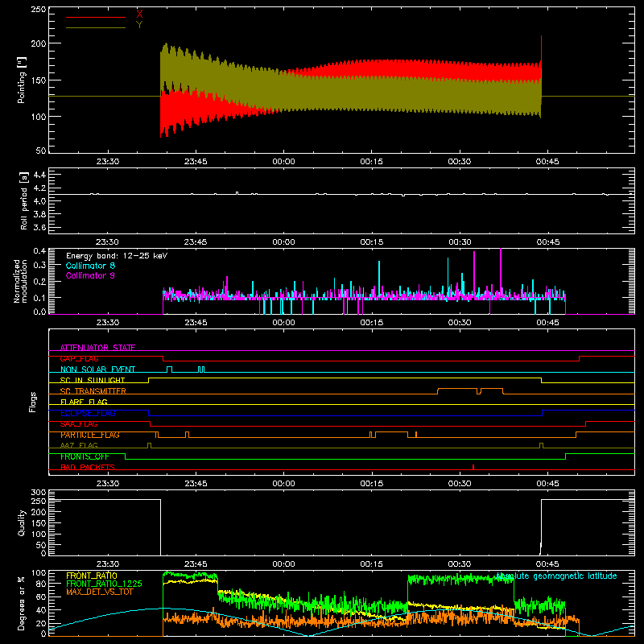Click the 0.3 tick on modulation axis
Viewport: 644px width, 644px height.
pos(39,265)
